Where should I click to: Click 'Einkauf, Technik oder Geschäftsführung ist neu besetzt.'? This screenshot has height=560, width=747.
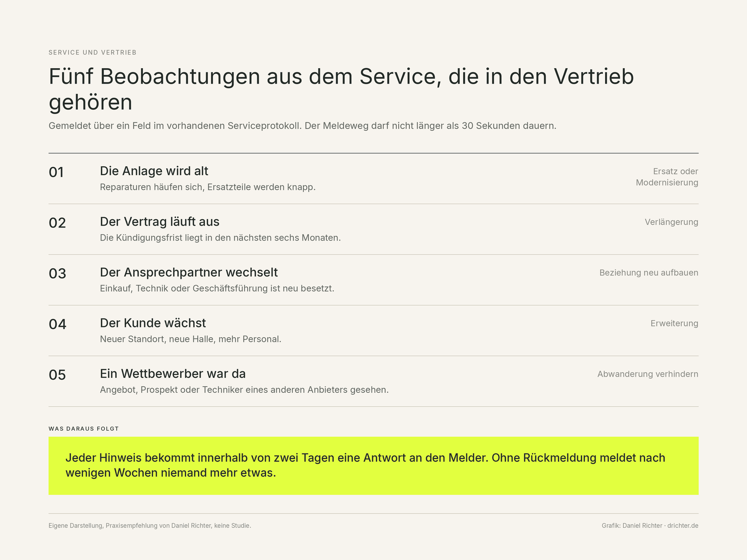point(217,289)
